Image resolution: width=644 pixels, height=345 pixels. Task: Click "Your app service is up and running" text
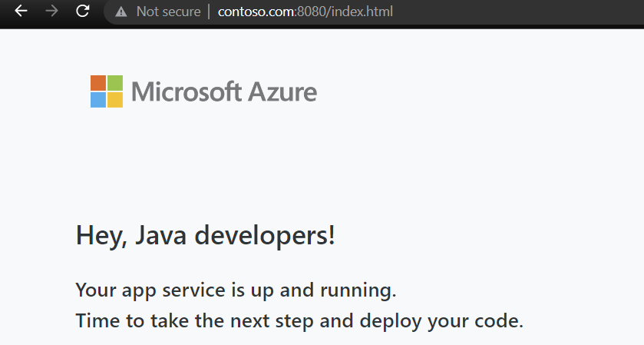click(x=236, y=290)
